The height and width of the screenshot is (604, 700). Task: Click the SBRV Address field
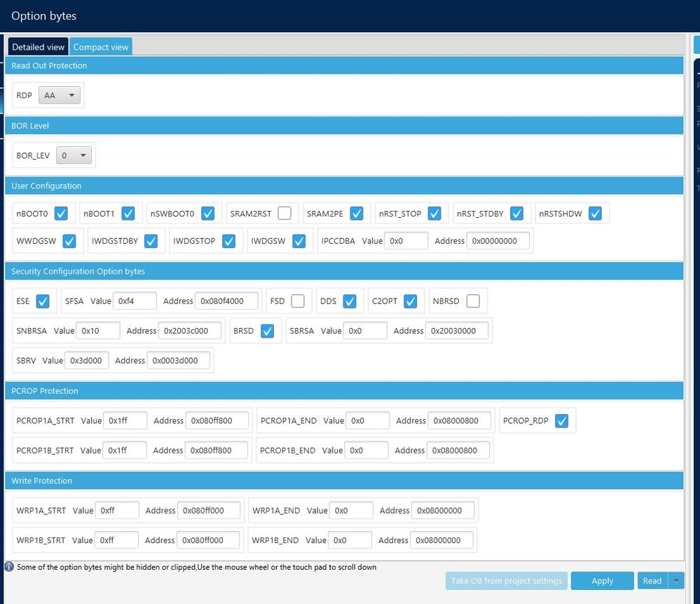pyautogui.click(x=178, y=360)
